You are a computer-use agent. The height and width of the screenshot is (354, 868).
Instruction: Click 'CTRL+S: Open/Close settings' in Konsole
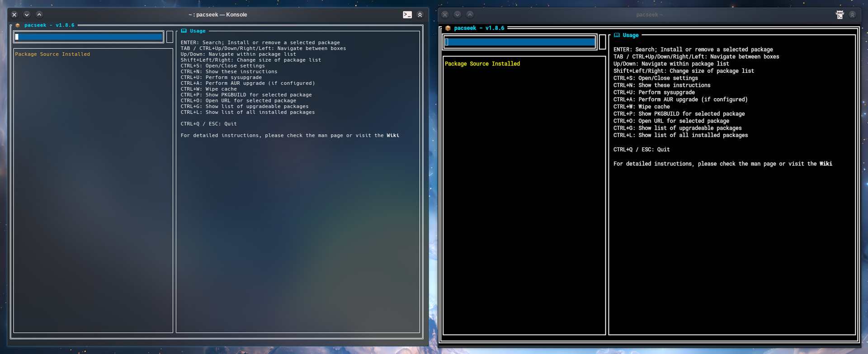(x=223, y=66)
